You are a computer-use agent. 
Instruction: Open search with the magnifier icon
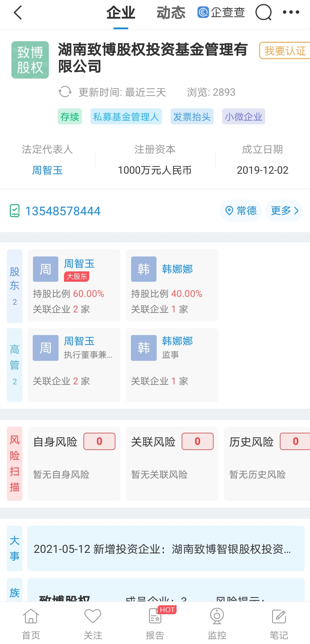[x=263, y=13]
